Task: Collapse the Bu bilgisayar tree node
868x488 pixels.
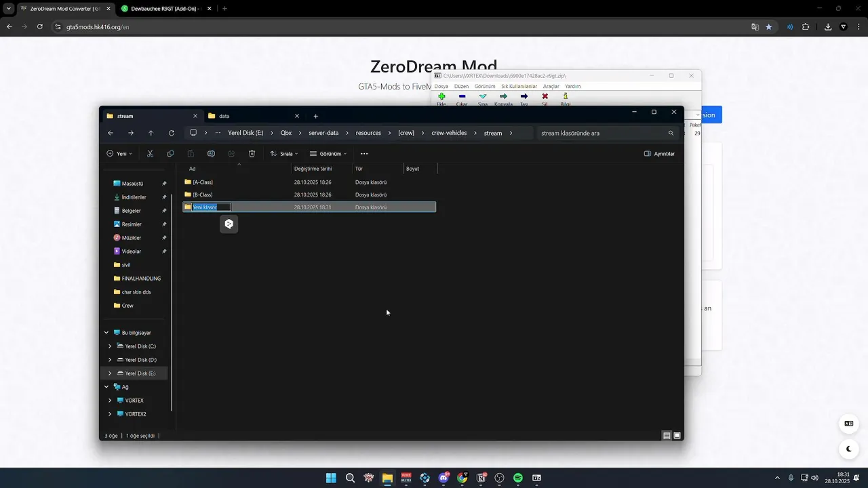Action: (106, 333)
